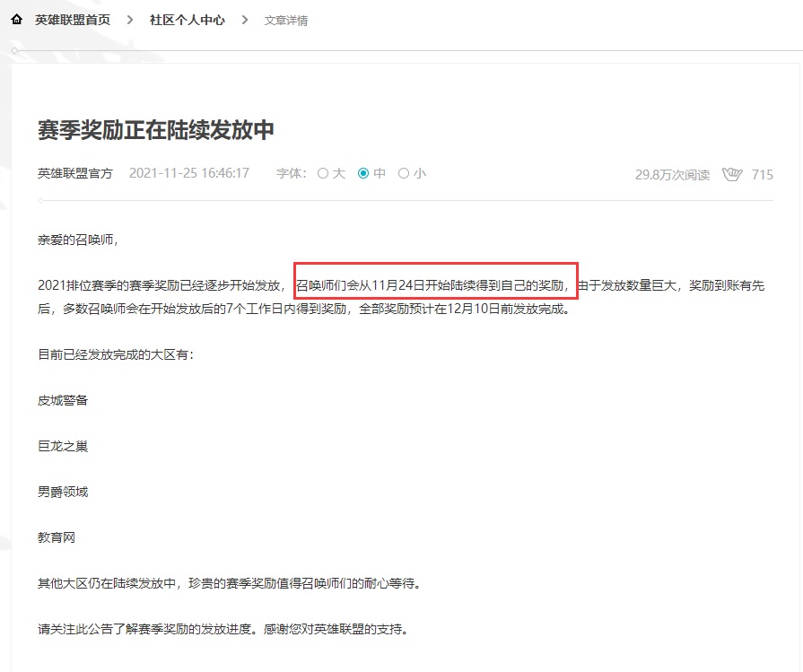Choose the 中 font size option

(371, 173)
